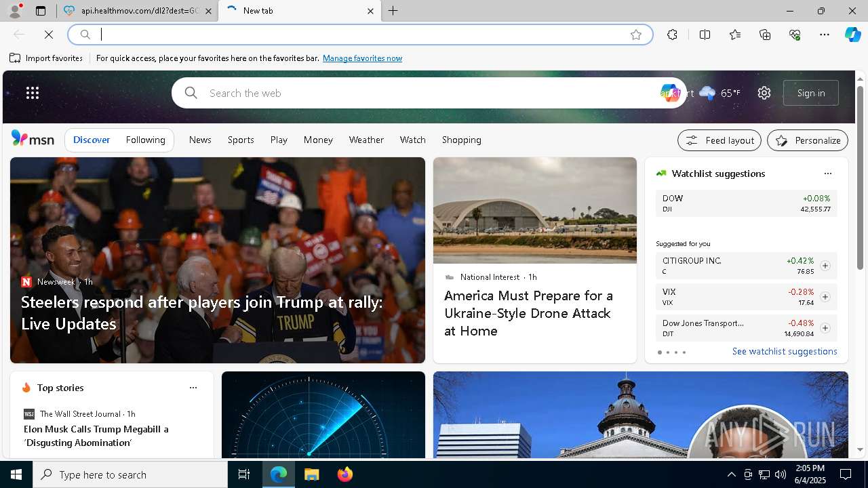Open Top stories more options menu

pos(193,388)
